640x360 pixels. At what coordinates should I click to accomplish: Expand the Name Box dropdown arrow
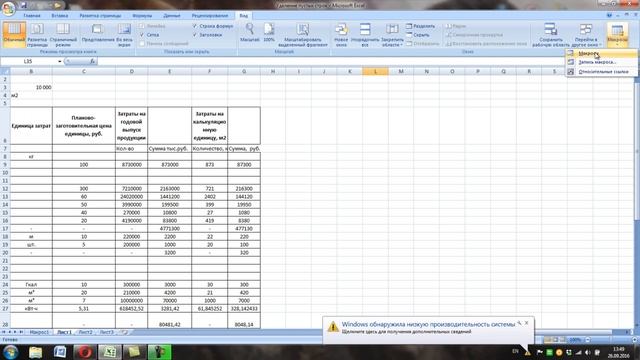coord(60,61)
